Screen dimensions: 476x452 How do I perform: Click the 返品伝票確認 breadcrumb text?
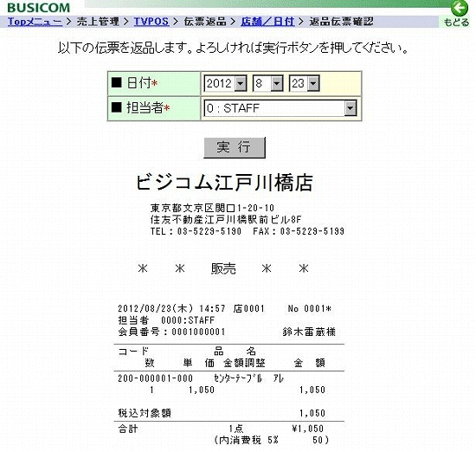pos(341,22)
